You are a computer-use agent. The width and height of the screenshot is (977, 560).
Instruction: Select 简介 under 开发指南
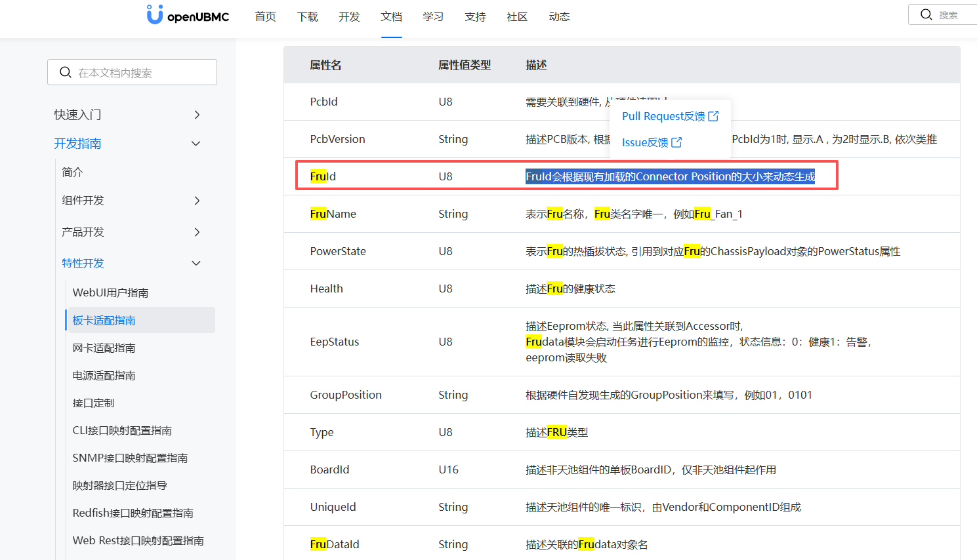click(x=72, y=172)
